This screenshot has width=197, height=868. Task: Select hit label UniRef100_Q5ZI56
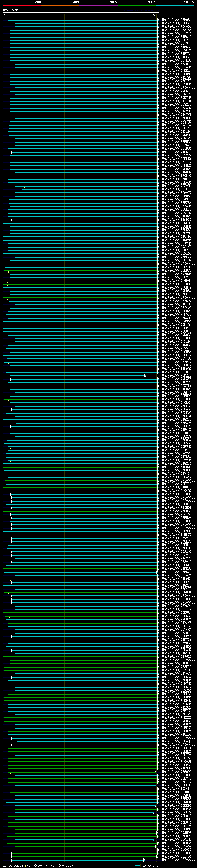pos(177,857)
